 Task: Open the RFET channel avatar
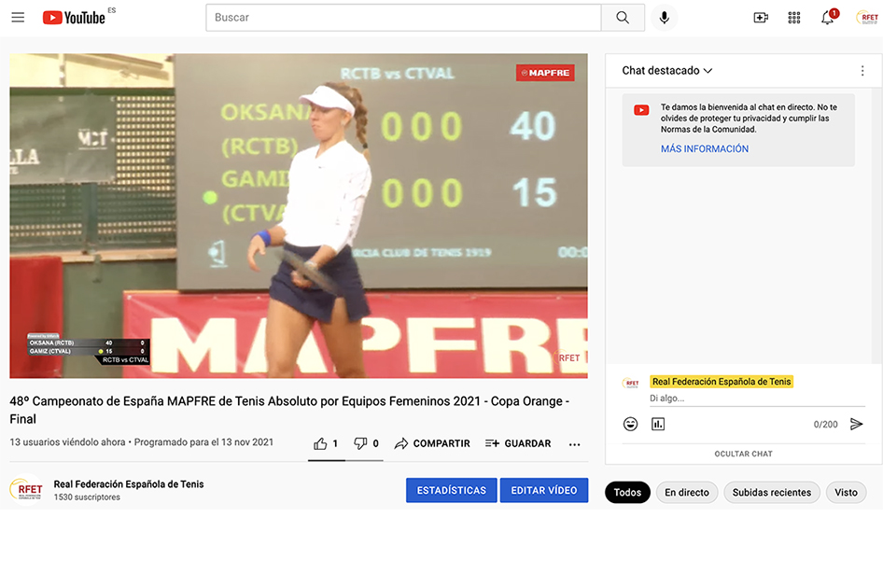26,490
